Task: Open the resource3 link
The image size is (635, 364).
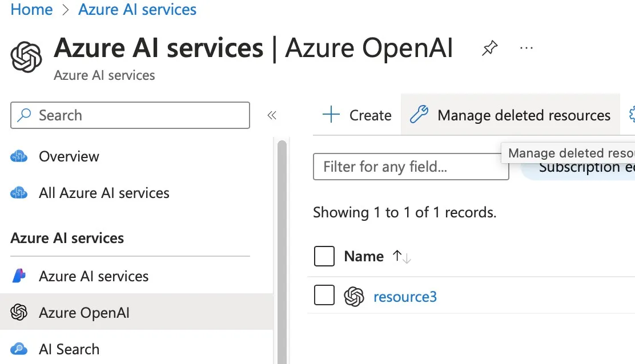Action: (x=405, y=297)
